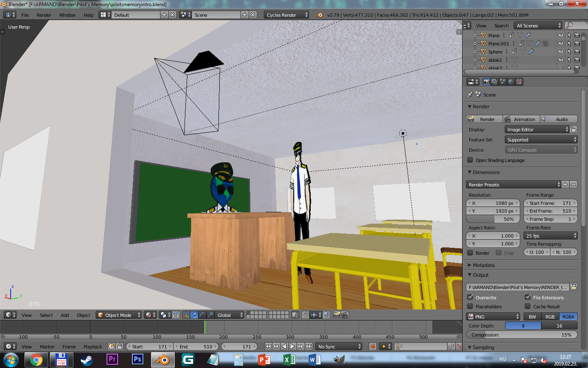Click the animation data icon on Sphere row
Screen dimensions: 588x368
pos(514,52)
